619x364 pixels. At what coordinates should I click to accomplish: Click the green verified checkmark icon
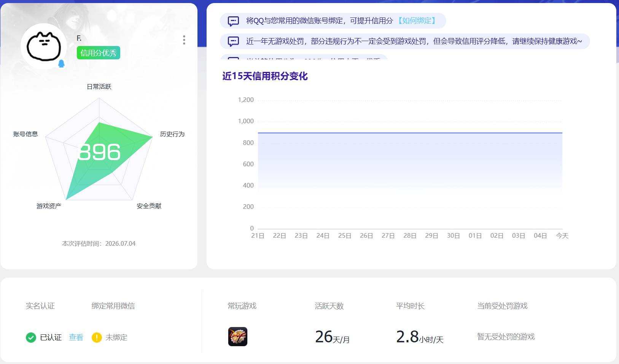pyautogui.click(x=31, y=337)
